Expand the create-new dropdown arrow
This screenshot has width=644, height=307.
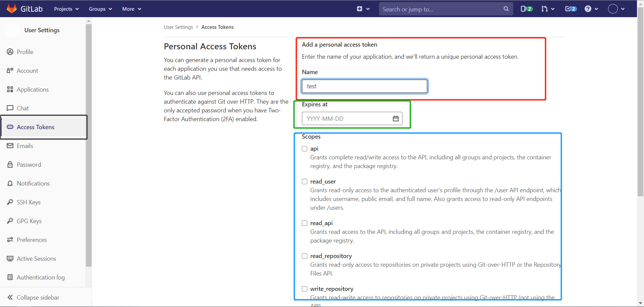(368, 9)
